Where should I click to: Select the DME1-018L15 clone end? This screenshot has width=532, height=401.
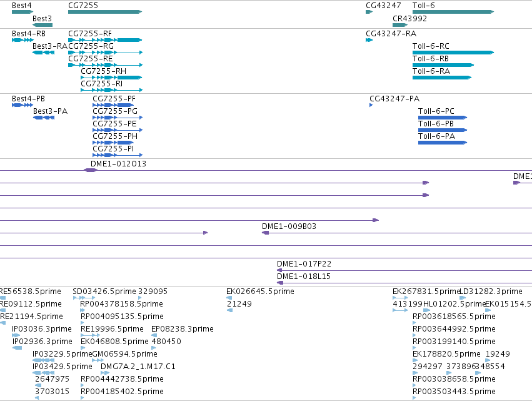tap(280, 283)
